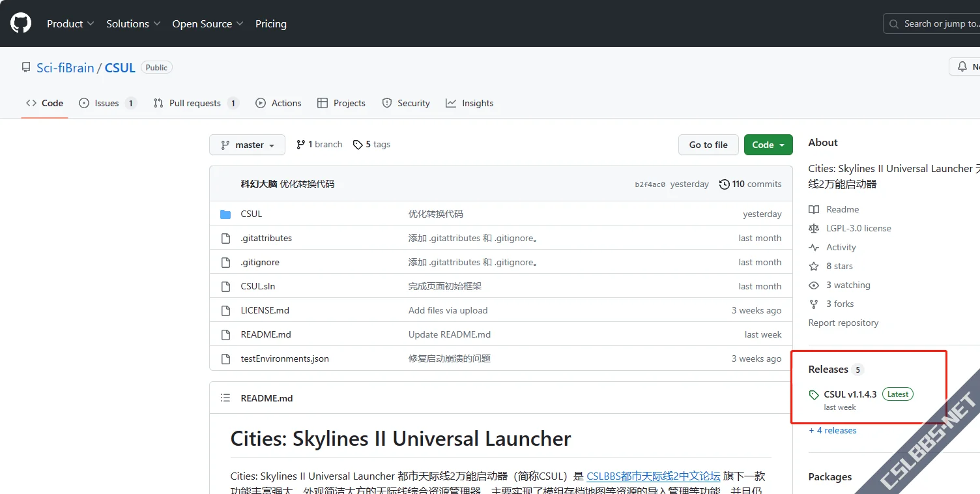View the 3 forks link

831,304
